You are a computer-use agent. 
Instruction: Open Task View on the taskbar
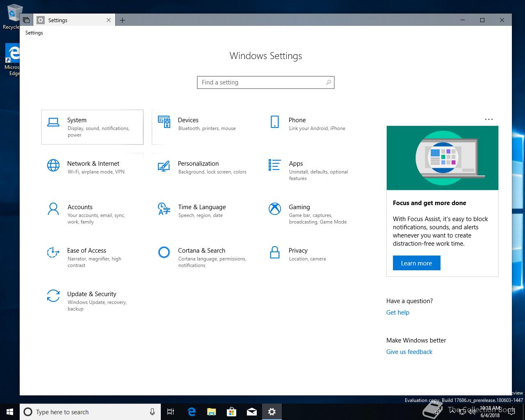point(171,412)
